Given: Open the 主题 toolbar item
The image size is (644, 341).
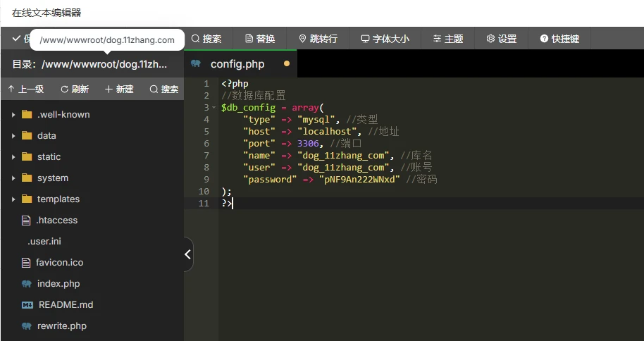Looking at the screenshot, I should (x=448, y=39).
